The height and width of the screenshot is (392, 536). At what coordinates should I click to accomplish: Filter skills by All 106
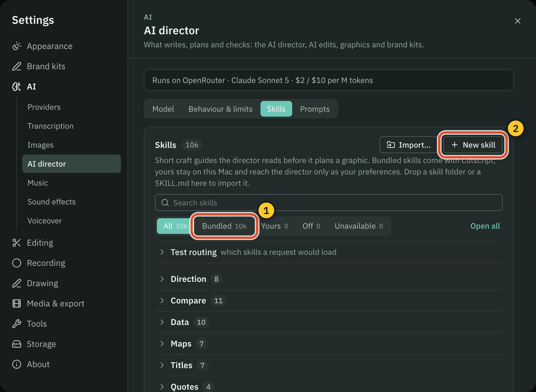175,226
